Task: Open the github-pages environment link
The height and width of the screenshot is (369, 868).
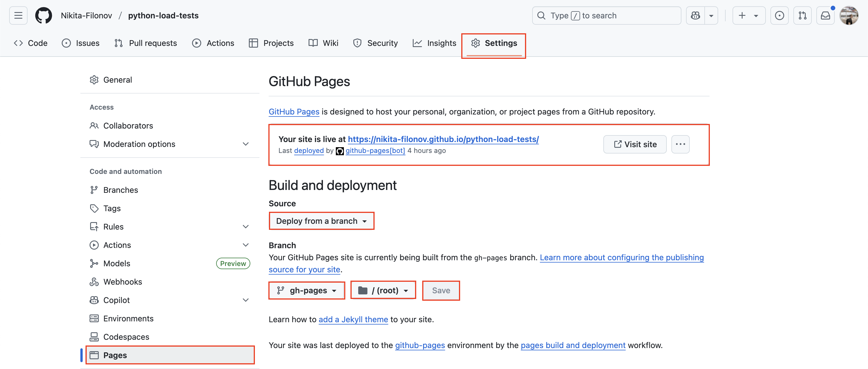Action: 420,345
